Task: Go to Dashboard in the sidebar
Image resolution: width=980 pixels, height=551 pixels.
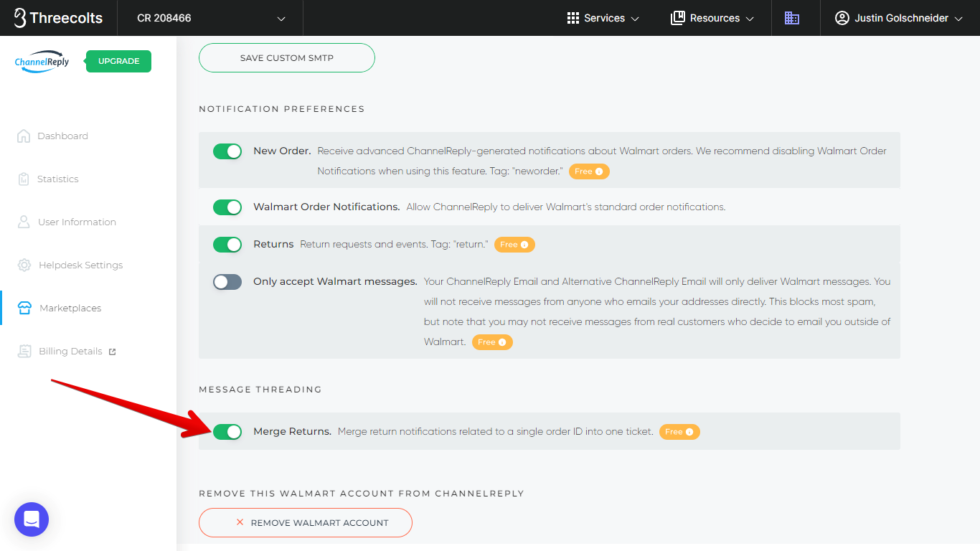Action: point(62,136)
